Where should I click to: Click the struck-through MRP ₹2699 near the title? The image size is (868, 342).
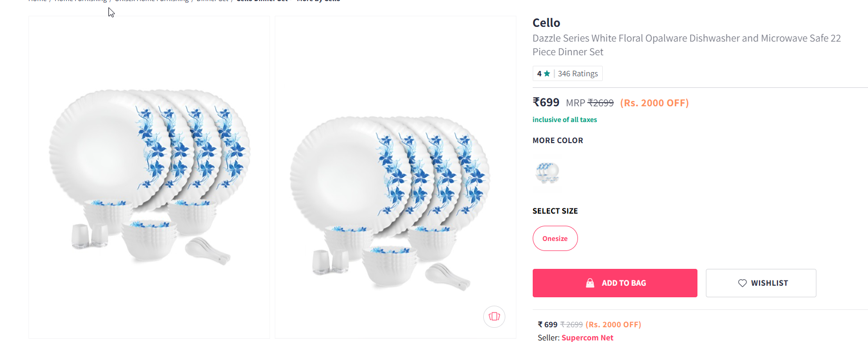(x=600, y=103)
